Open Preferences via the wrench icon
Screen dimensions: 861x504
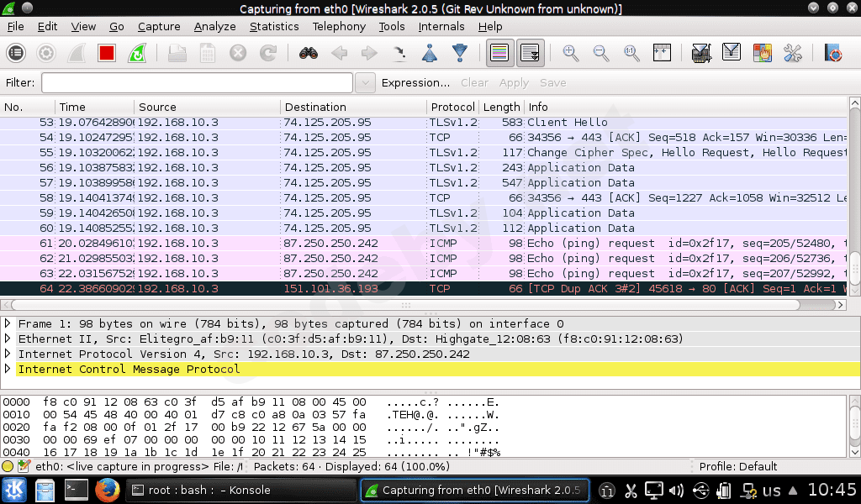pos(793,53)
